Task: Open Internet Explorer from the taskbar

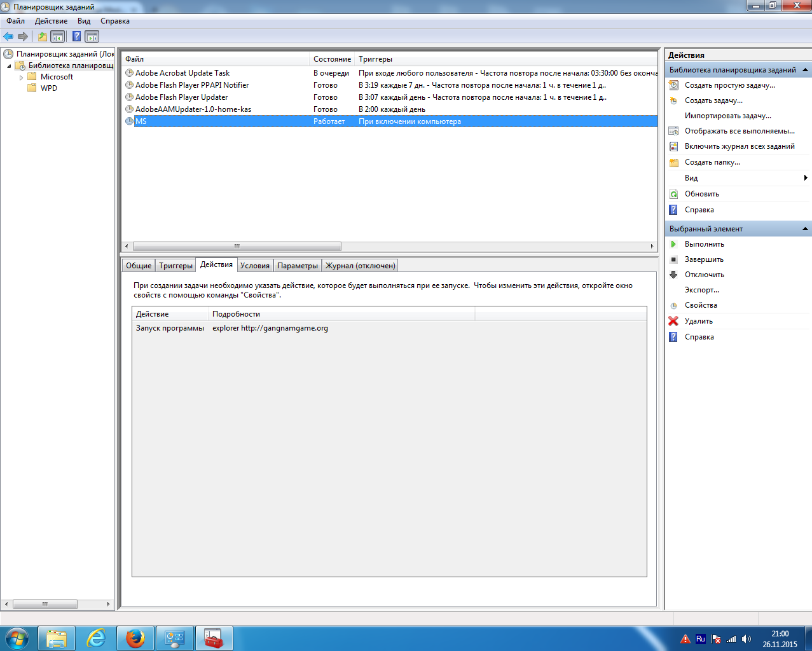Action: (x=96, y=638)
